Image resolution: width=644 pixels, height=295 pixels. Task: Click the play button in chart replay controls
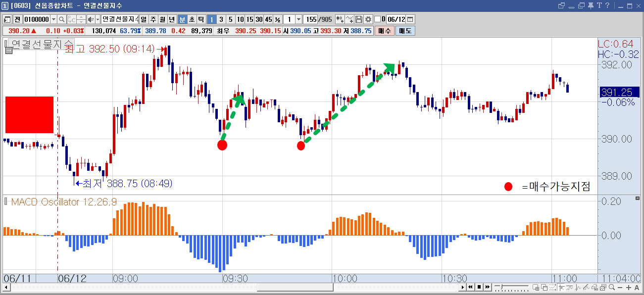(463, 287)
